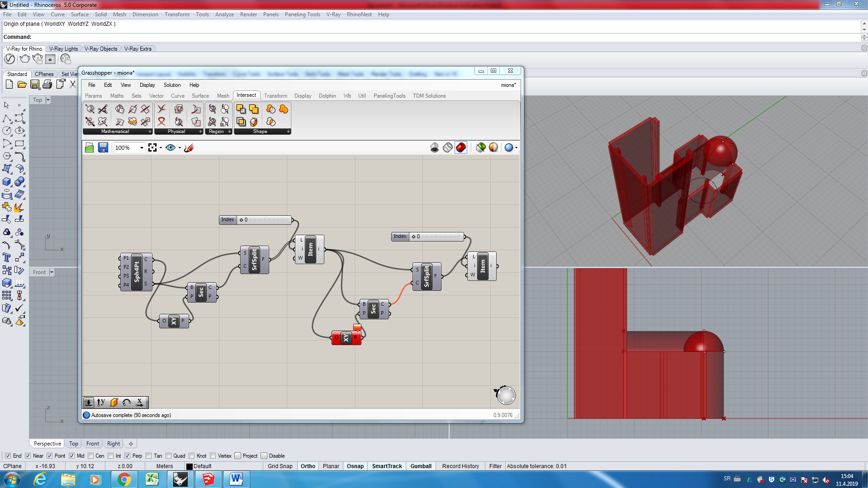Adjust the left Index number slider

pos(255,220)
